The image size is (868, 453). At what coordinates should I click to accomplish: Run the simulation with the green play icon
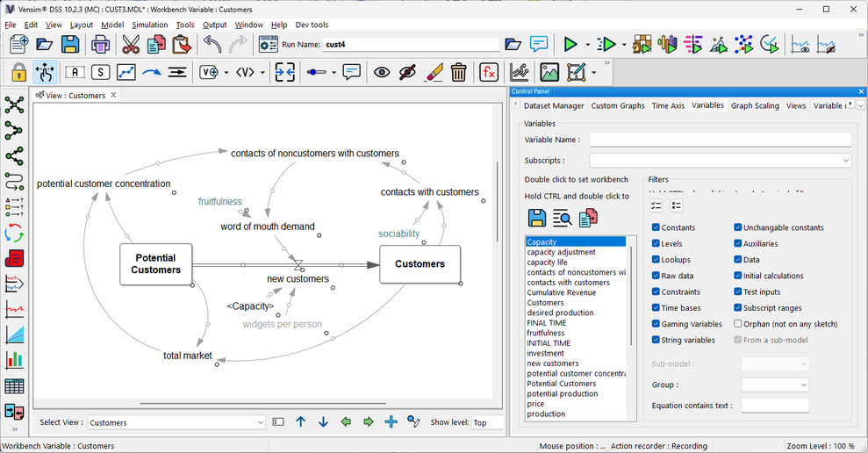[x=570, y=44]
